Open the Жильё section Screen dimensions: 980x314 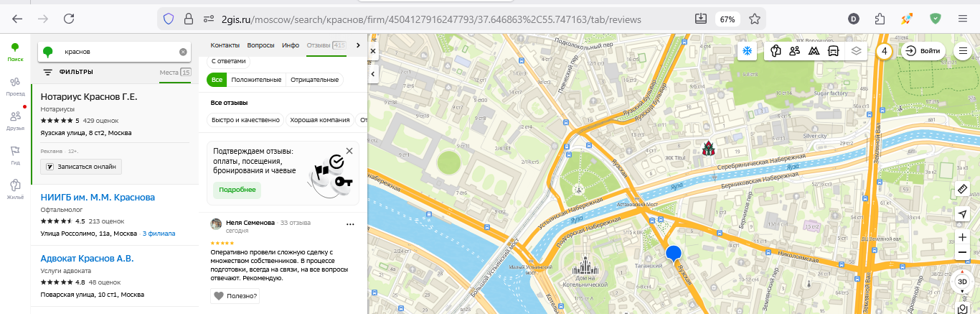pyautogui.click(x=15, y=188)
